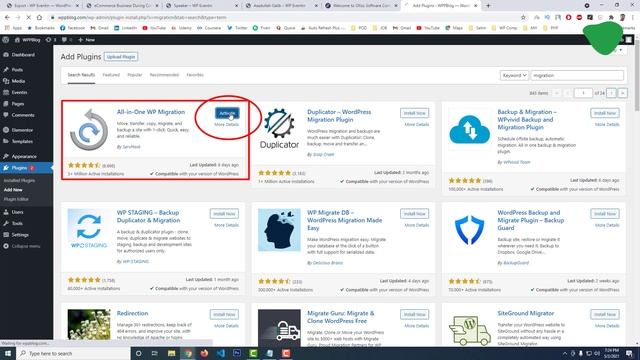Viewport: 640px width, 360px height.
Task: Open the Chrome extensions puzzle icon
Action: point(611,18)
